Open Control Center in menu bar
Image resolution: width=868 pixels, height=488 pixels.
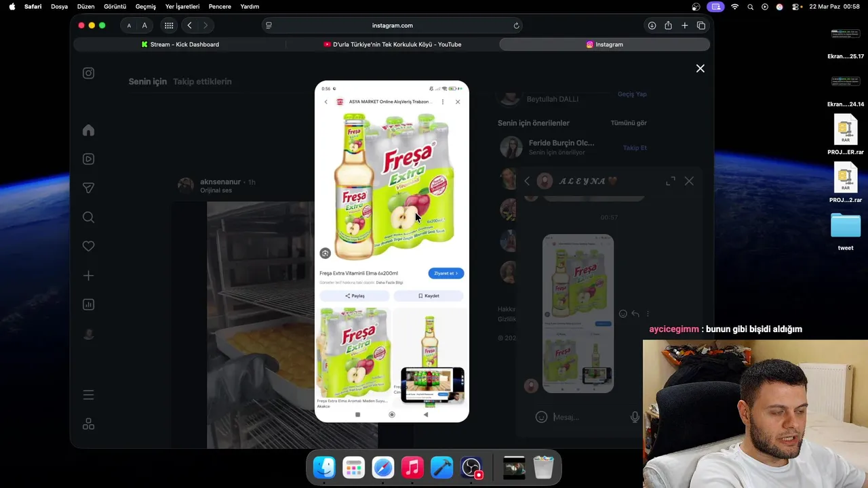(795, 6)
